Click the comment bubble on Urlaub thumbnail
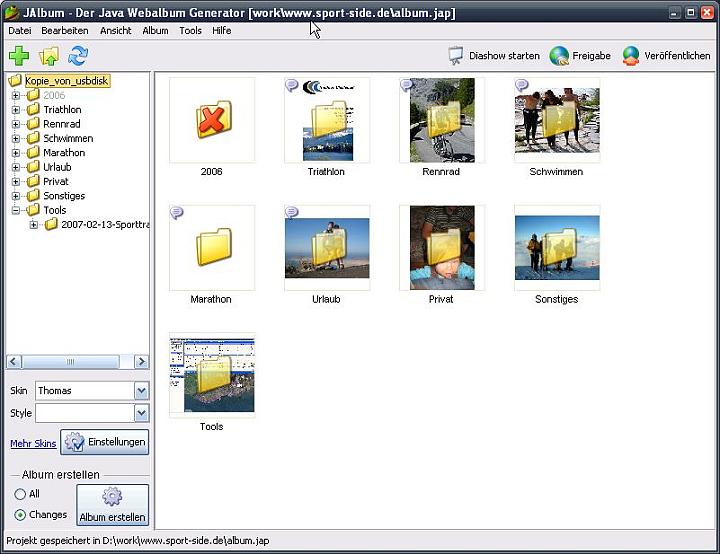This screenshot has width=720, height=554. click(x=292, y=212)
